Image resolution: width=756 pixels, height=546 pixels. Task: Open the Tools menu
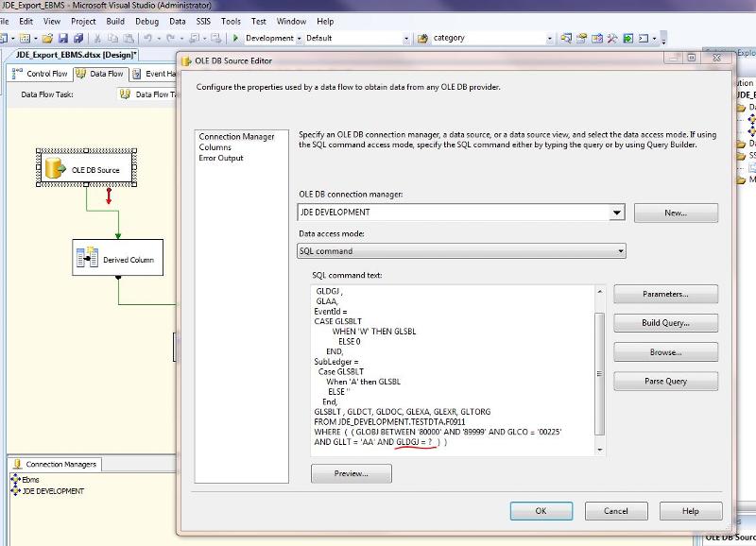(231, 21)
